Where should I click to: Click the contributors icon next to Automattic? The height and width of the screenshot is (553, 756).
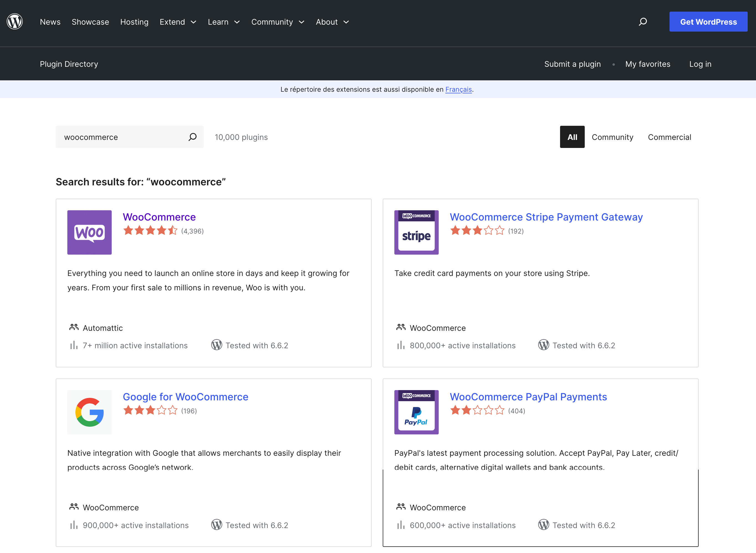[74, 327]
